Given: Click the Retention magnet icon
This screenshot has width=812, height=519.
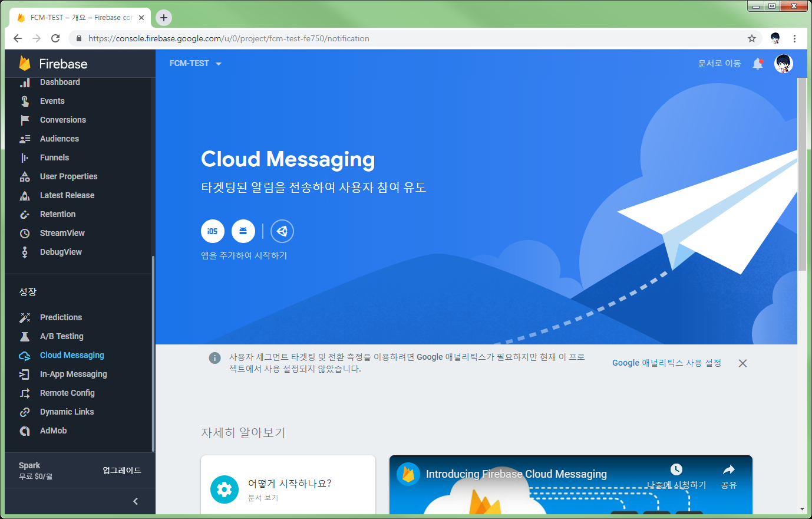Looking at the screenshot, I should click(25, 214).
